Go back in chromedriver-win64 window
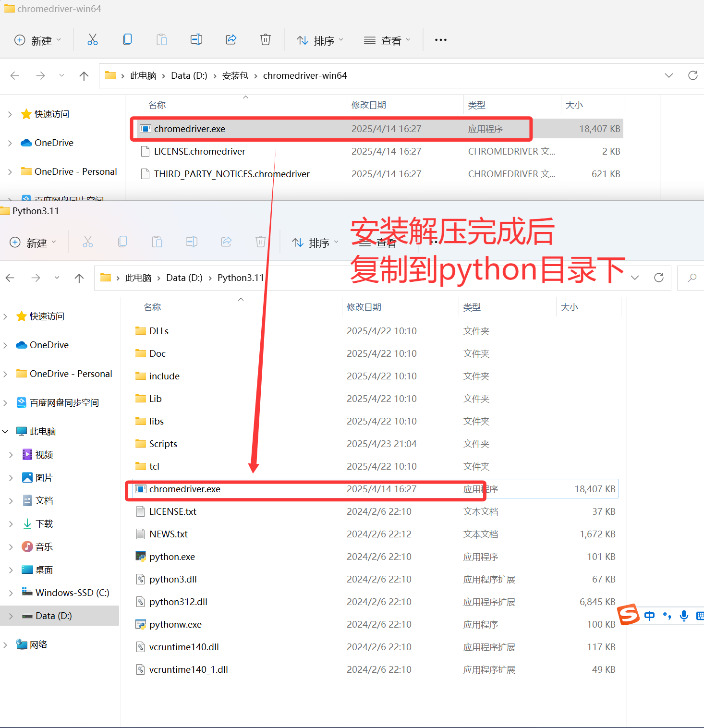Image resolution: width=704 pixels, height=728 pixels. (15, 75)
